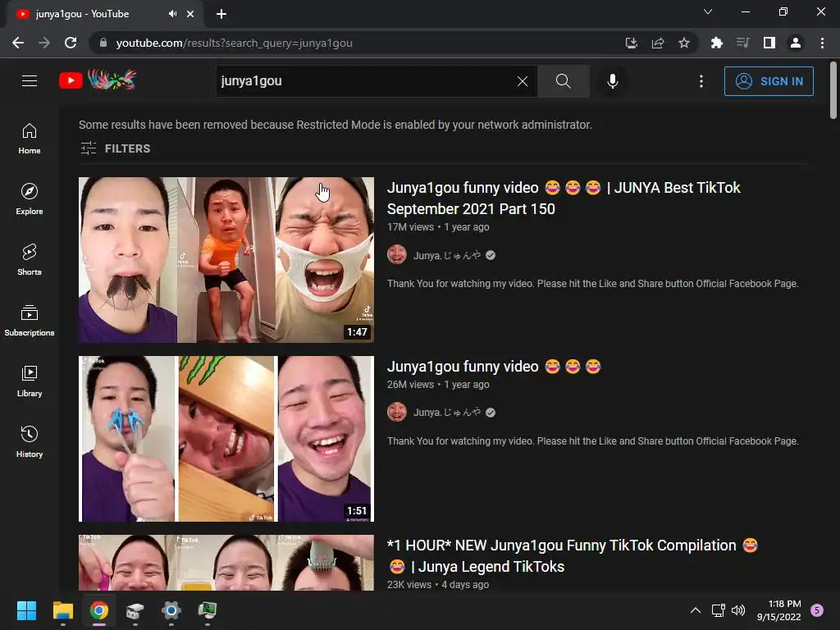This screenshot has width=840, height=630.
Task: Show hidden tray icons chevron
Action: [696, 610]
